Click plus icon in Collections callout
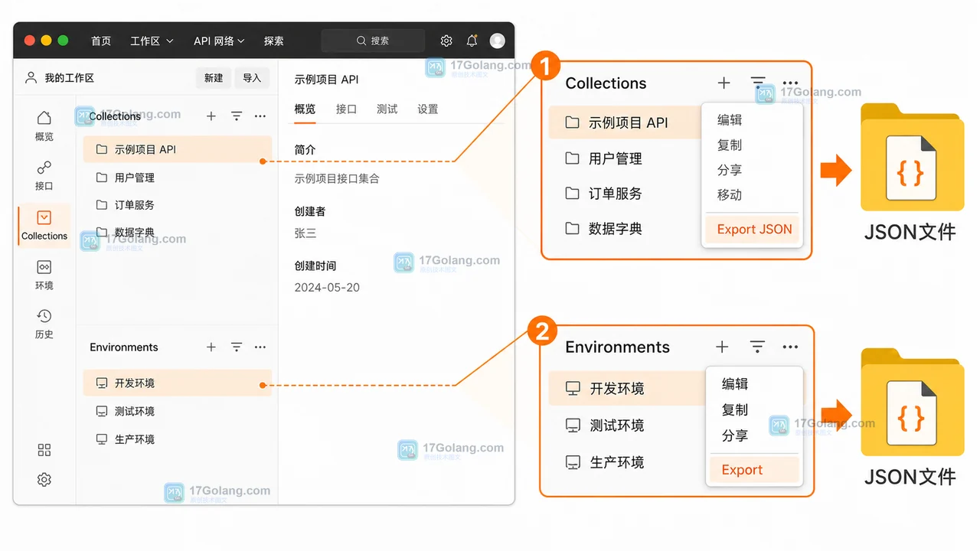This screenshot has height=551, width=980. point(724,83)
